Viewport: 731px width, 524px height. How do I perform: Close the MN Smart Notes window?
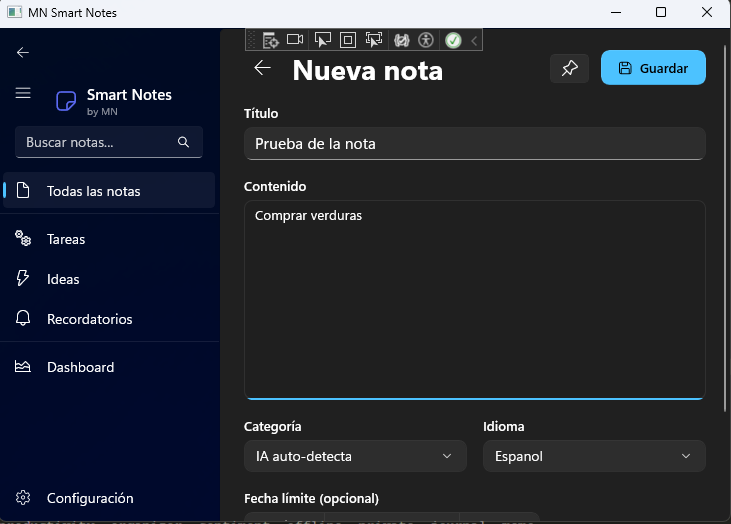707,13
